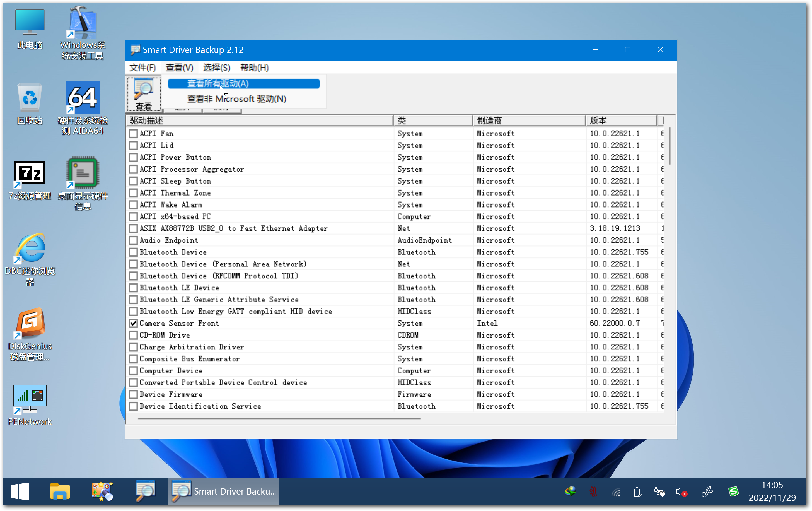Open the 此电脑 desktop icon
This screenshot has width=812, height=511.
(30, 29)
